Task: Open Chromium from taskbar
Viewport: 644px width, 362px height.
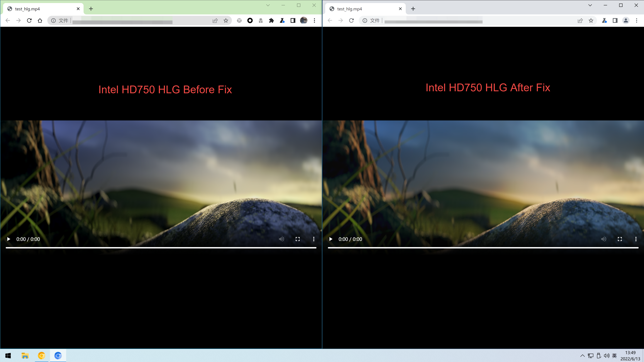Action: (x=58, y=355)
